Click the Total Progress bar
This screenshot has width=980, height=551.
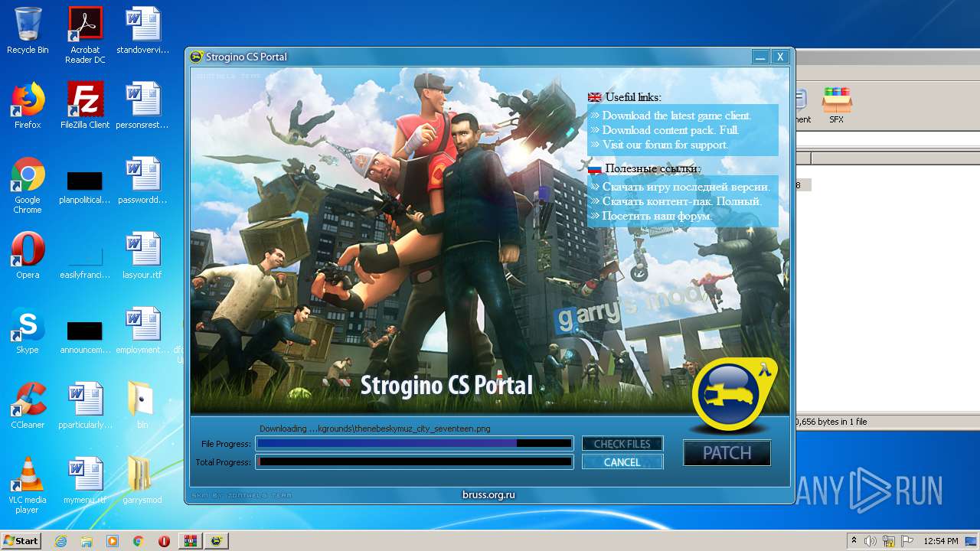414,461
